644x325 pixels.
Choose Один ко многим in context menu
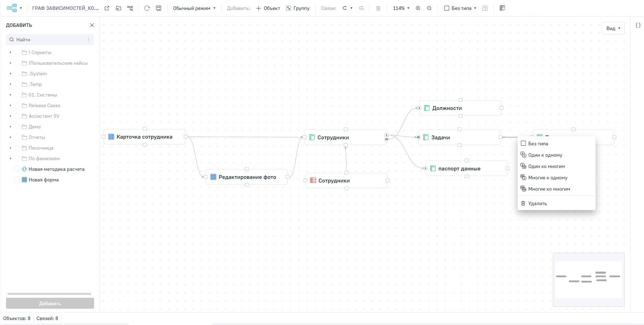pyautogui.click(x=546, y=166)
